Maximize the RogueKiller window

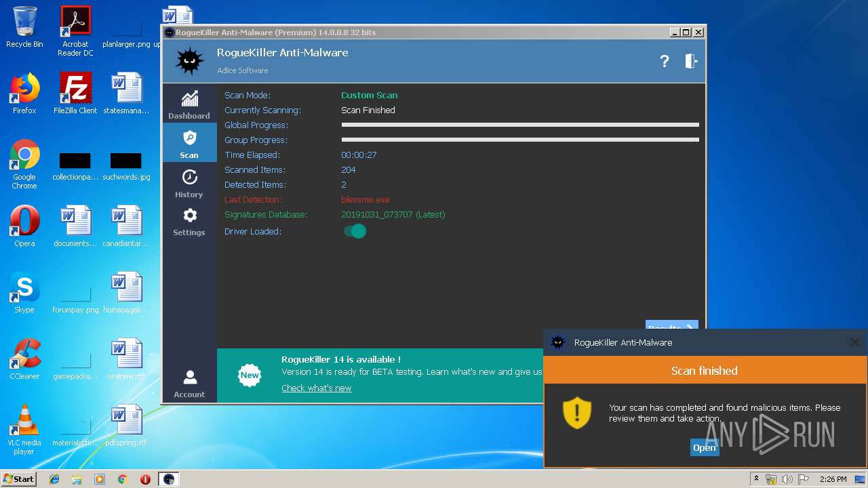click(686, 32)
